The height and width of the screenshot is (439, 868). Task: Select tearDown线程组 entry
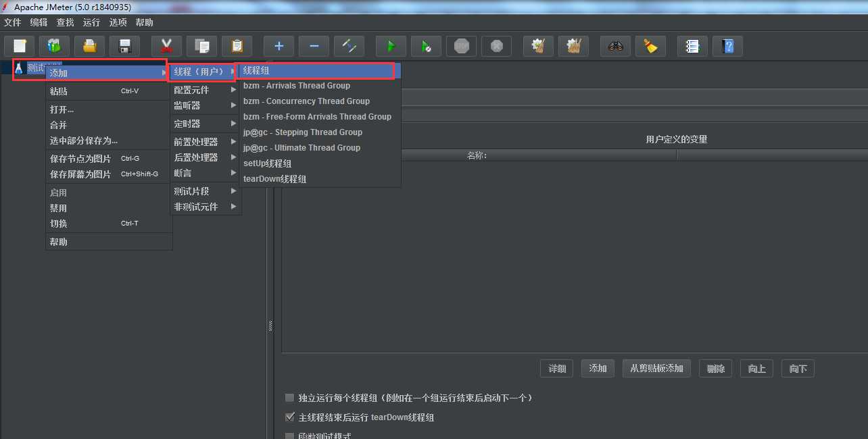click(320, 179)
